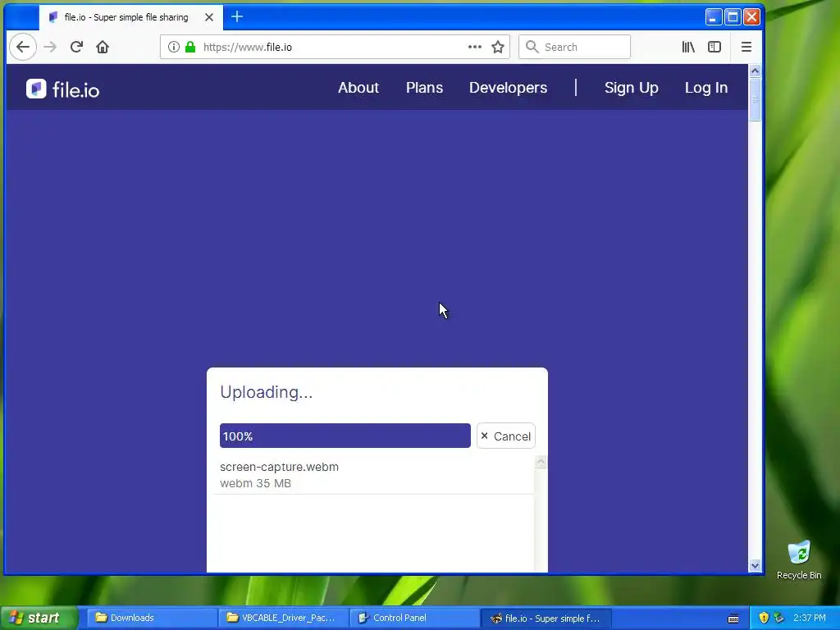Open page actions three-dots menu
Screen dimensions: 840x630
[x=475, y=47]
